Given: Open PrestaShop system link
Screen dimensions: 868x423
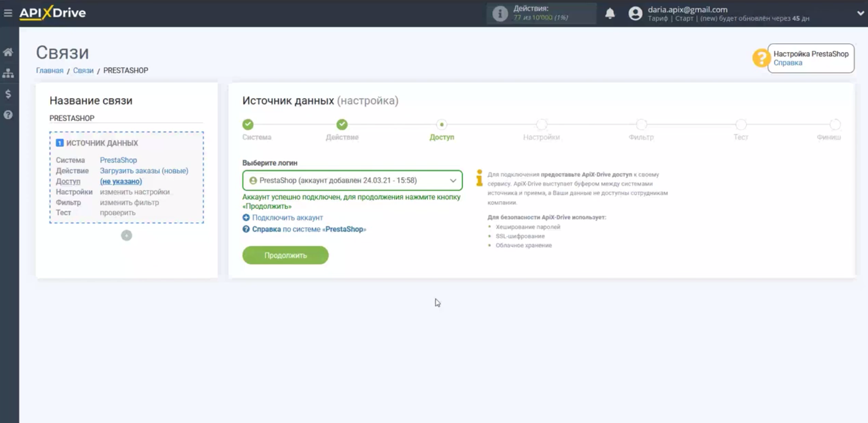Looking at the screenshot, I should point(118,160).
